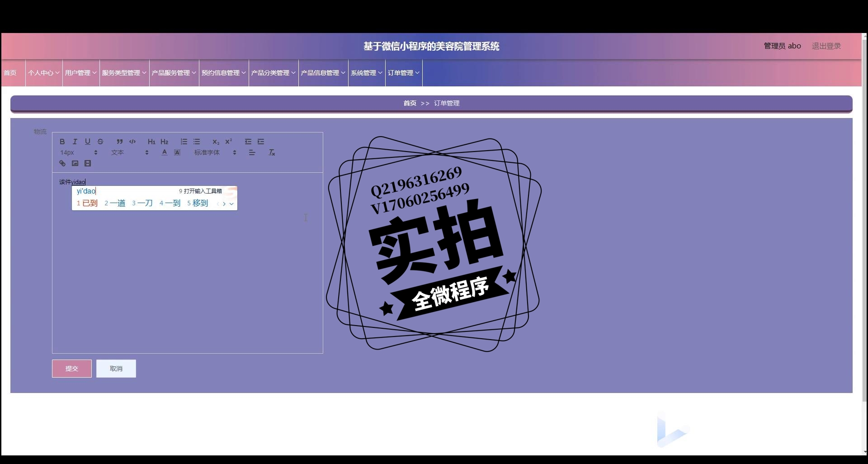Toggle italic formatting in the editor
Viewport: 868px width, 464px height.
75,142
